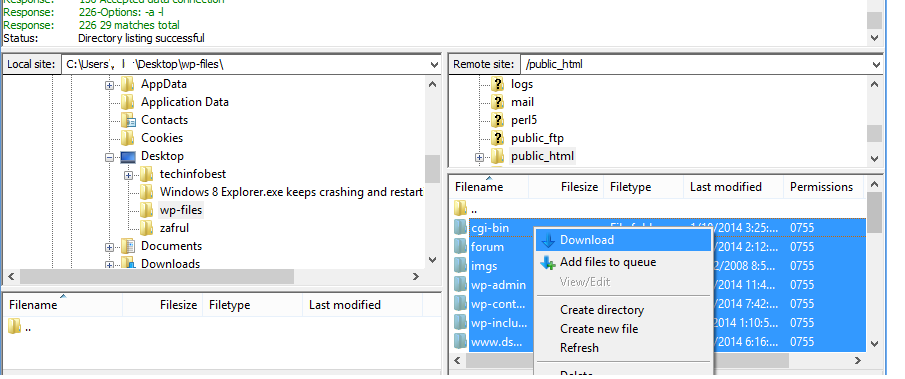
Task: Select the wp-cont... folder name
Action: click(x=498, y=304)
